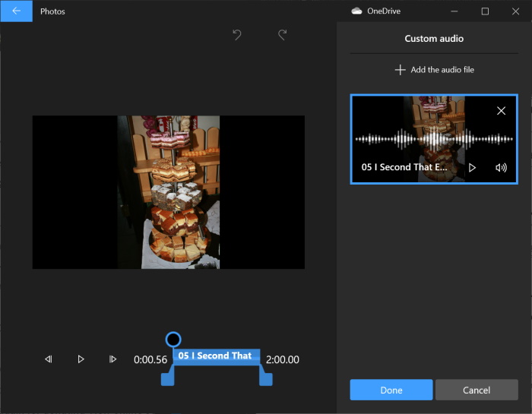Screen dimensions: 532x414
Task: Preview the 05 I Second That track
Action: [472, 167]
